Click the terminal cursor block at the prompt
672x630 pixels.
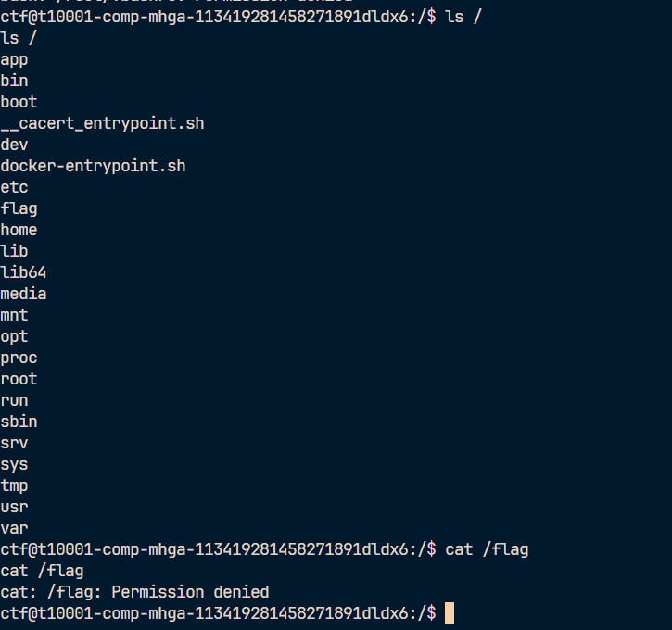pyautogui.click(x=450, y=613)
